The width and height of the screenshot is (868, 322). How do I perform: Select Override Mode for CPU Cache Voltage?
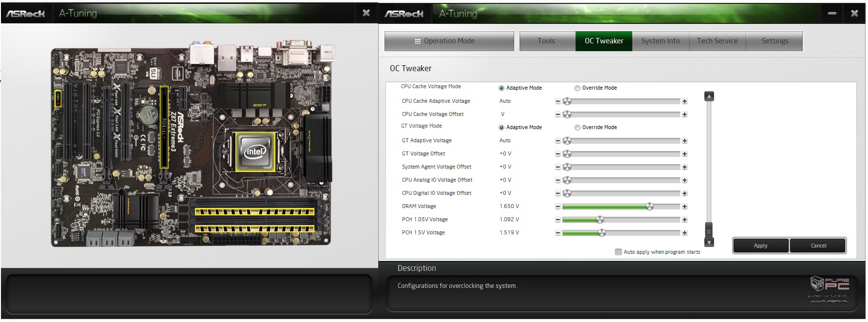pyautogui.click(x=578, y=88)
